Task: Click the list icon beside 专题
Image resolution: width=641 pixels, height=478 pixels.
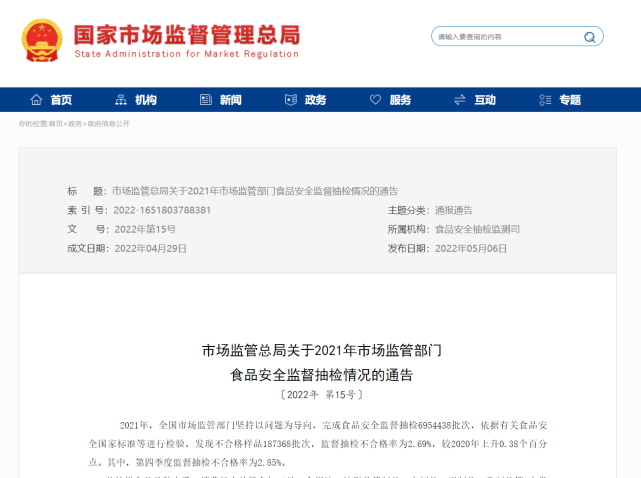Action: 546,100
